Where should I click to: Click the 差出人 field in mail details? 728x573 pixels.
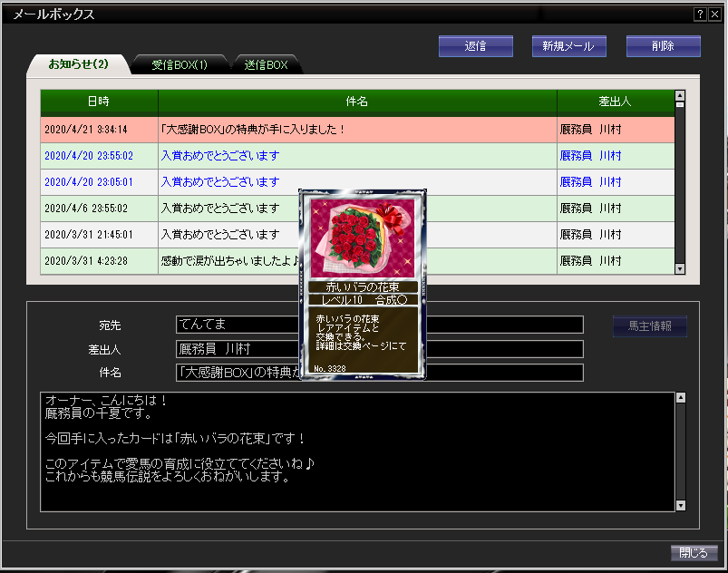coord(380,349)
